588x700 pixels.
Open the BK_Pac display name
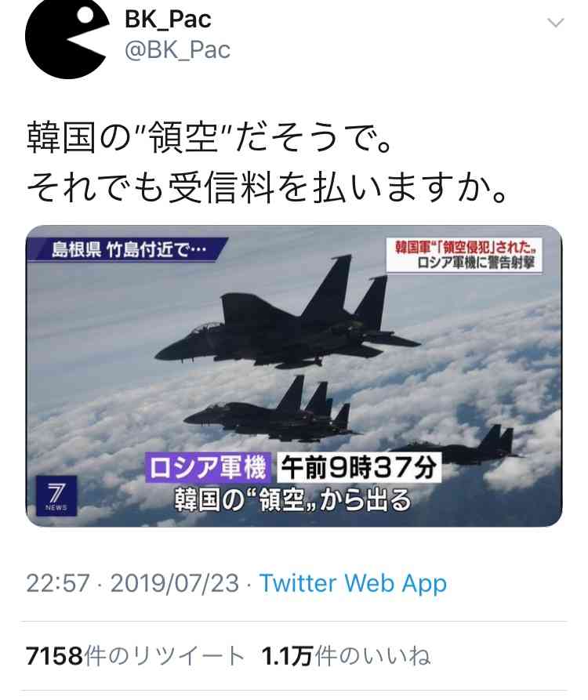pyautogui.click(x=168, y=19)
